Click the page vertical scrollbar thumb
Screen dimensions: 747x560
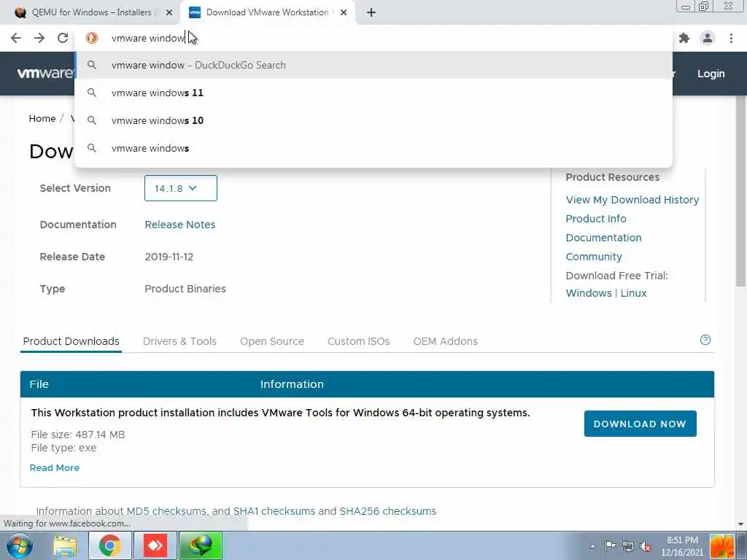tap(740, 190)
